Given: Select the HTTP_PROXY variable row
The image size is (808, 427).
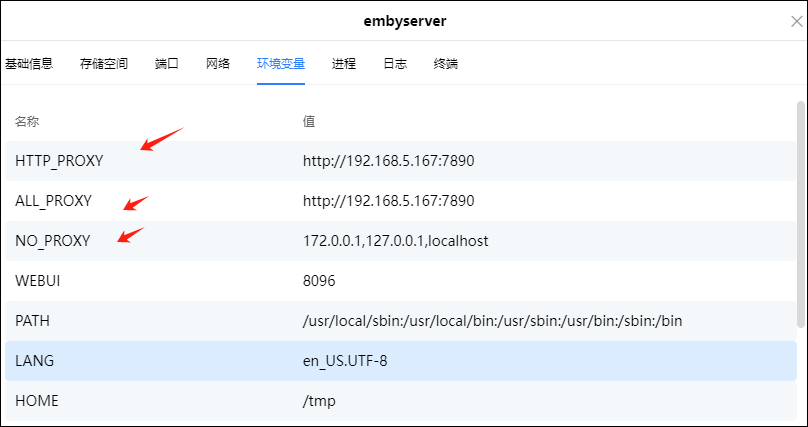Looking at the screenshot, I should point(59,161).
